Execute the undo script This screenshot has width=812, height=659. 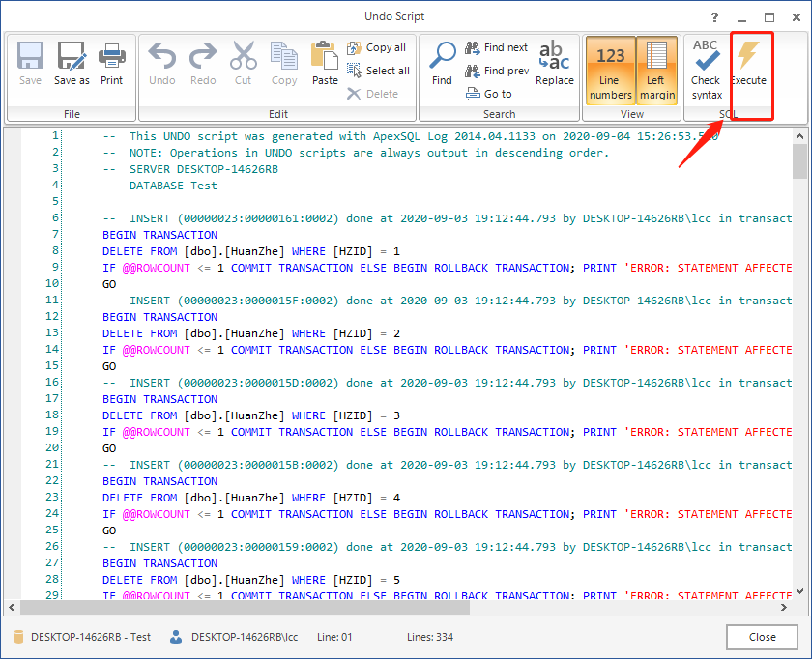click(x=749, y=63)
